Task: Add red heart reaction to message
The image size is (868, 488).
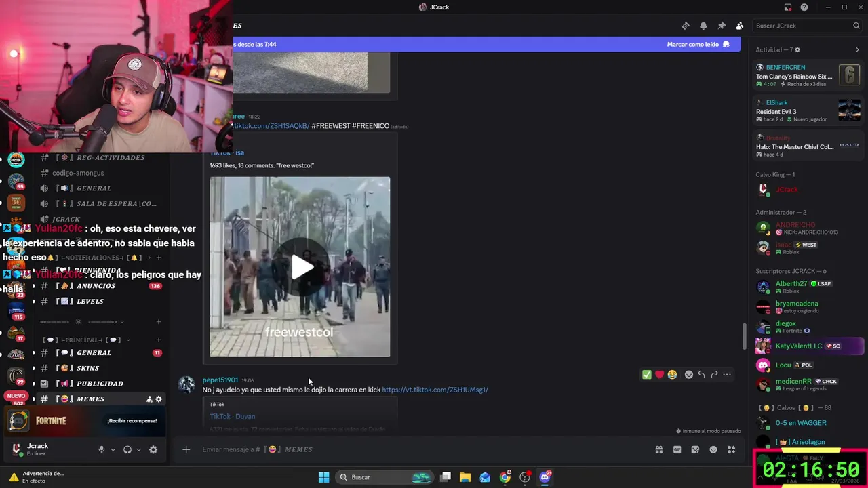Action: (x=659, y=375)
